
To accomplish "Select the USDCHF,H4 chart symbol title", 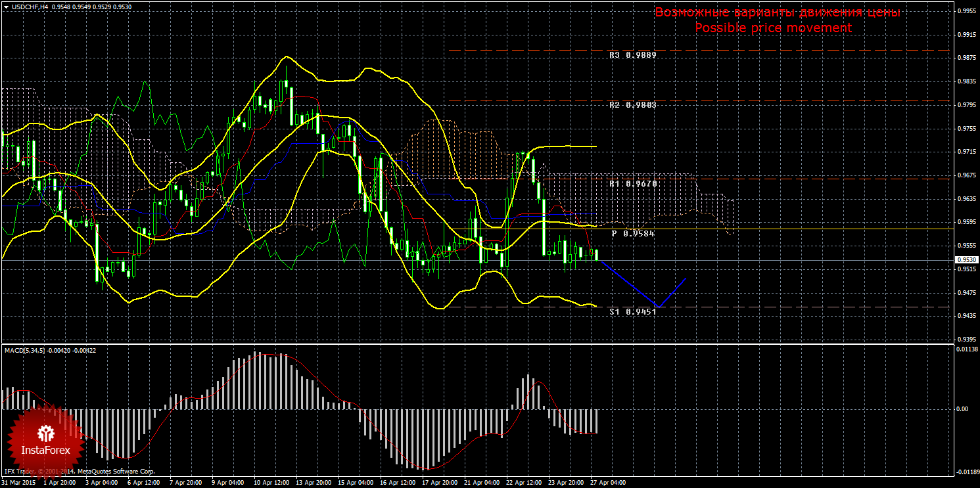I will click(28, 7).
